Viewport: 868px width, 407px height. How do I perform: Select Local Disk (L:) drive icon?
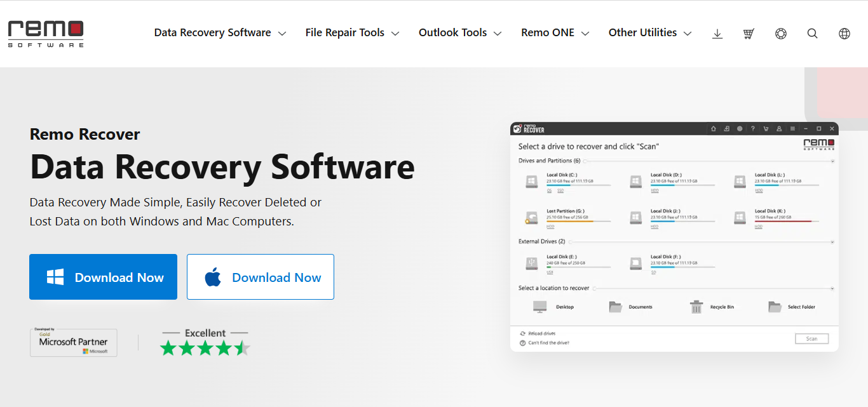pos(740,182)
